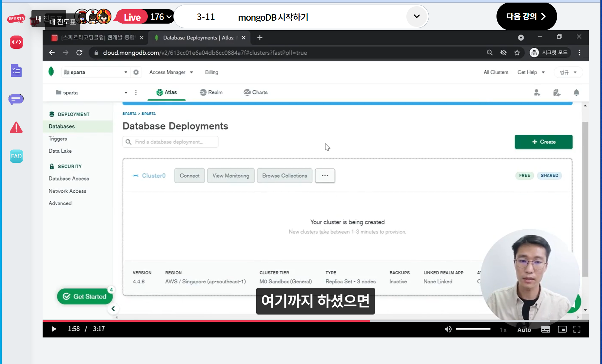Image resolution: width=602 pixels, height=364 pixels.
Task: Switch to the Charts tab
Action: tap(256, 92)
